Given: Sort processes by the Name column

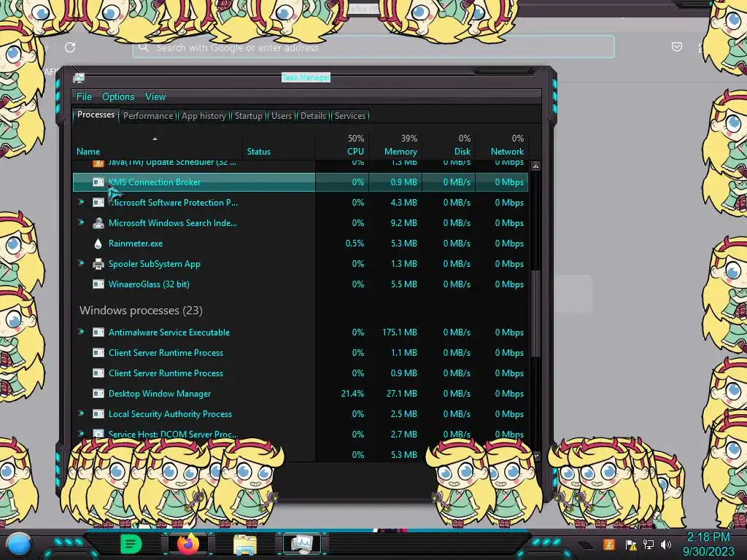Looking at the screenshot, I should click(158, 146).
